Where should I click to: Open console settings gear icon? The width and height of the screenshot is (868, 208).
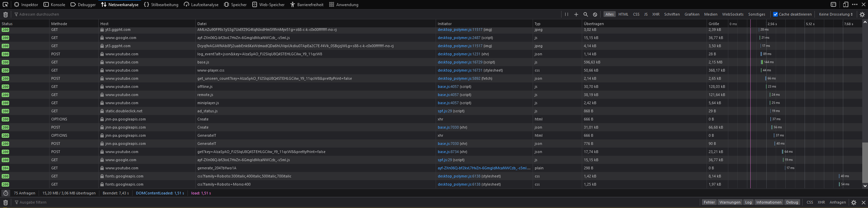tap(854, 203)
